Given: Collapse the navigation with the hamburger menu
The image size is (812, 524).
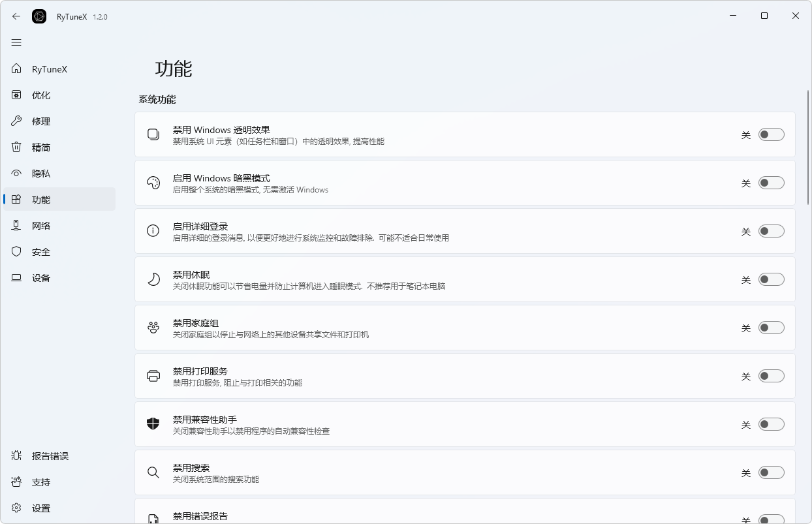Looking at the screenshot, I should point(16,42).
